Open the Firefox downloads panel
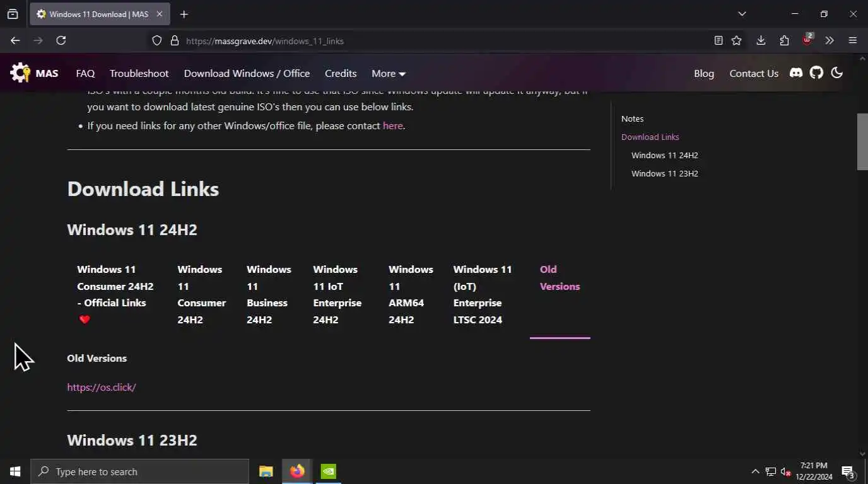Viewport: 868px width, 484px height. coord(761,40)
